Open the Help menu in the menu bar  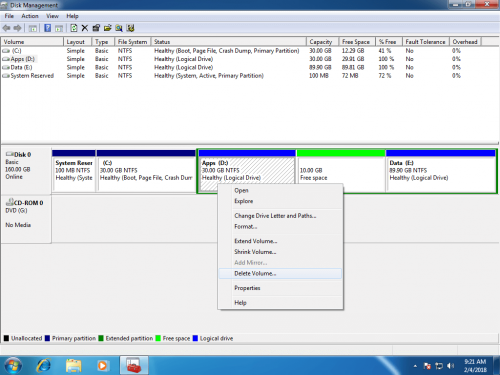[72, 16]
